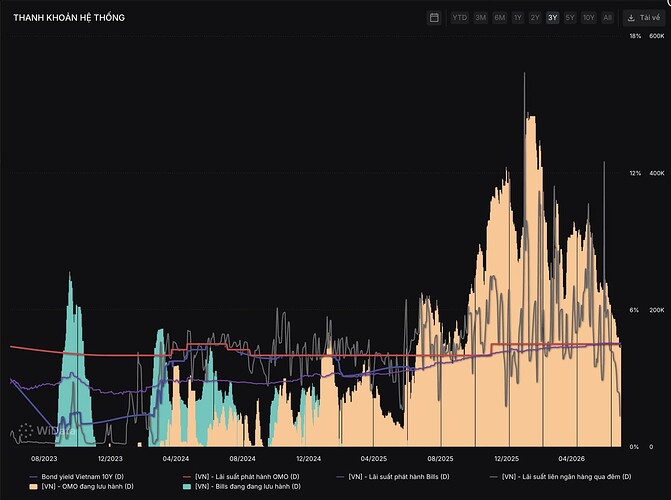Screen dimensions: 671x500
Task: Hide the Lãi suất phát hành OMO series
Action: pos(241,476)
